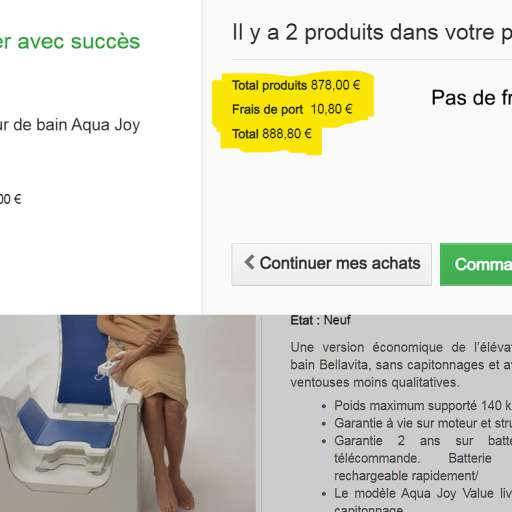
Task: Click the 'Une version économique' description paragraph
Action: [401, 365]
